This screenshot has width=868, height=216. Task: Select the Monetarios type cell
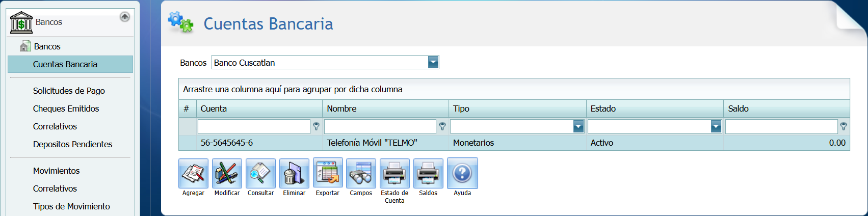[518, 143]
